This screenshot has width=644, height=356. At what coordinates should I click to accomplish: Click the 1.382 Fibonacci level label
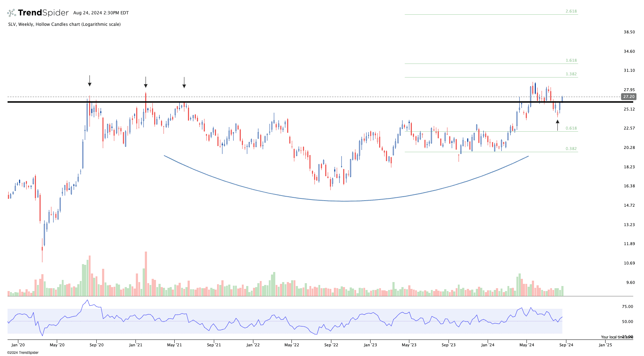(x=571, y=74)
